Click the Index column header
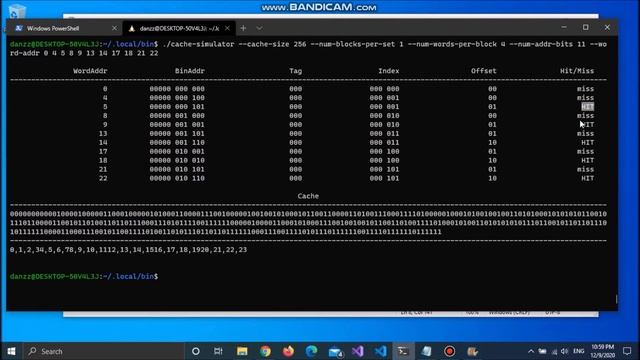Image resolution: width=640 pixels, height=360 pixels. [389, 71]
